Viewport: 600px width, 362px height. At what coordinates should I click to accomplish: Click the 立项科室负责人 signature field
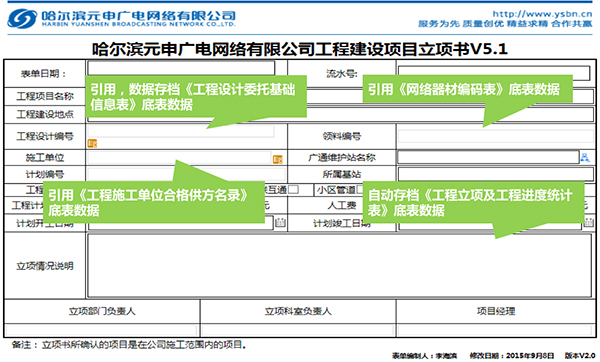tap(298, 330)
